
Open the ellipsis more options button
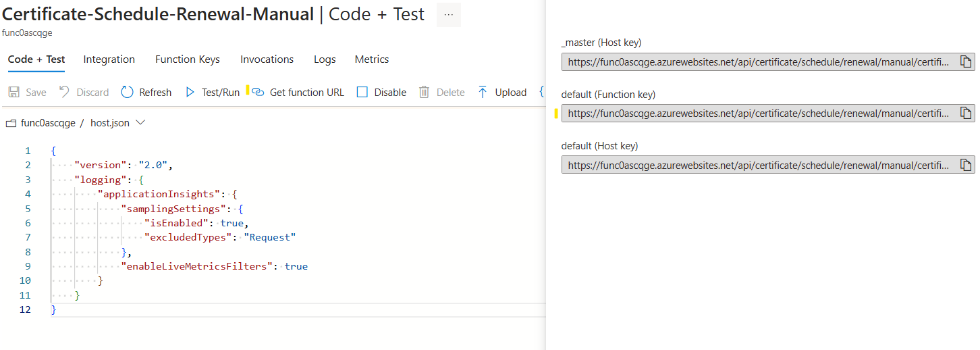coord(449,14)
